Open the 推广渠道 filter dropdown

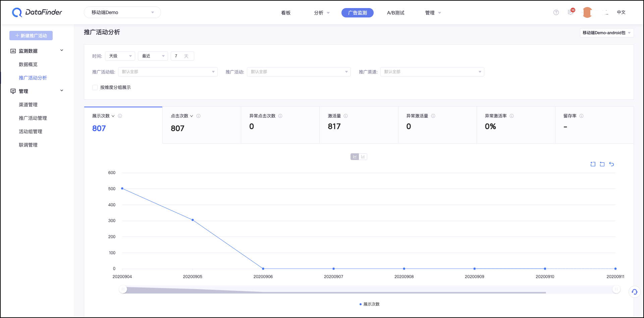[x=432, y=72]
